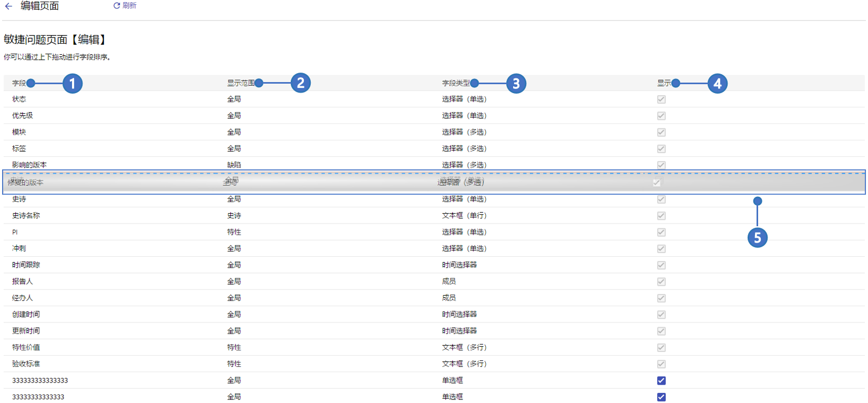This screenshot has height=403, width=868.
Task: Click 成员 type in 经办人 row
Action: (x=449, y=298)
